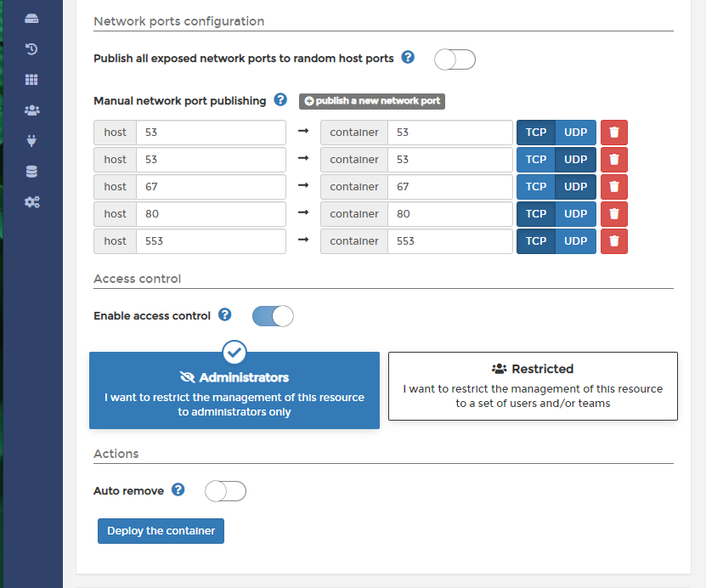Open Events via the sidebar history icon

[31, 49]
